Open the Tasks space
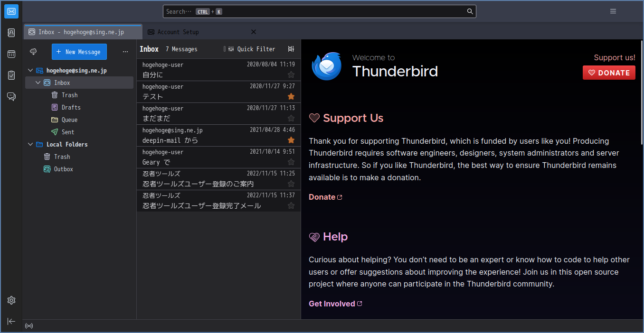Image resolution: width=644 pixels, height=333 pixels. tap(11, 75)
